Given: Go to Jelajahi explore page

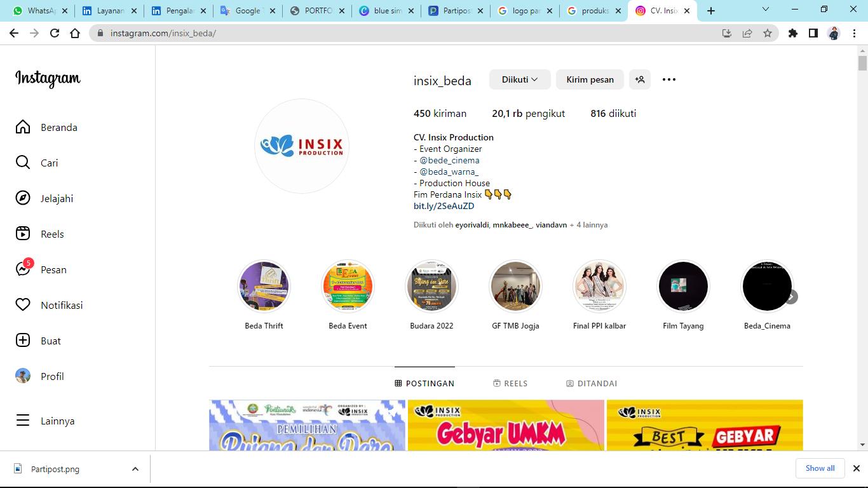Looking at the screenshot, I should [x=44, y=198].
